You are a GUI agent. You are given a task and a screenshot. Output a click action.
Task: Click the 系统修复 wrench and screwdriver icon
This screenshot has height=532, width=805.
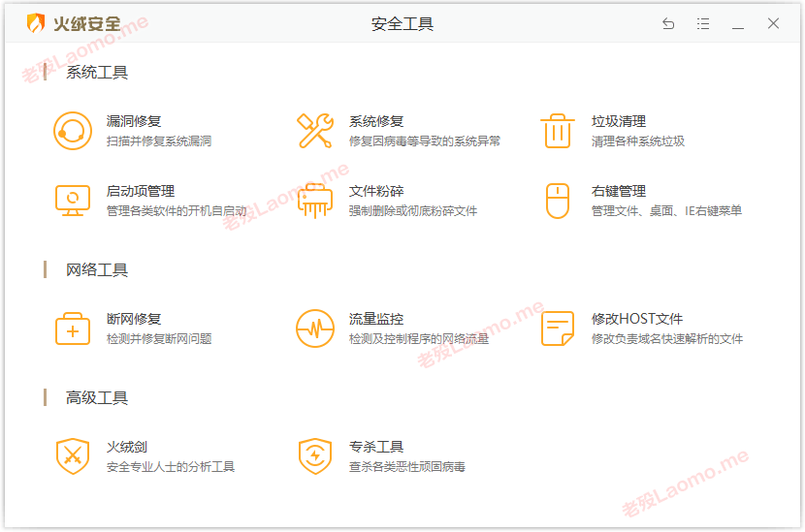click(x=314, y=131)
